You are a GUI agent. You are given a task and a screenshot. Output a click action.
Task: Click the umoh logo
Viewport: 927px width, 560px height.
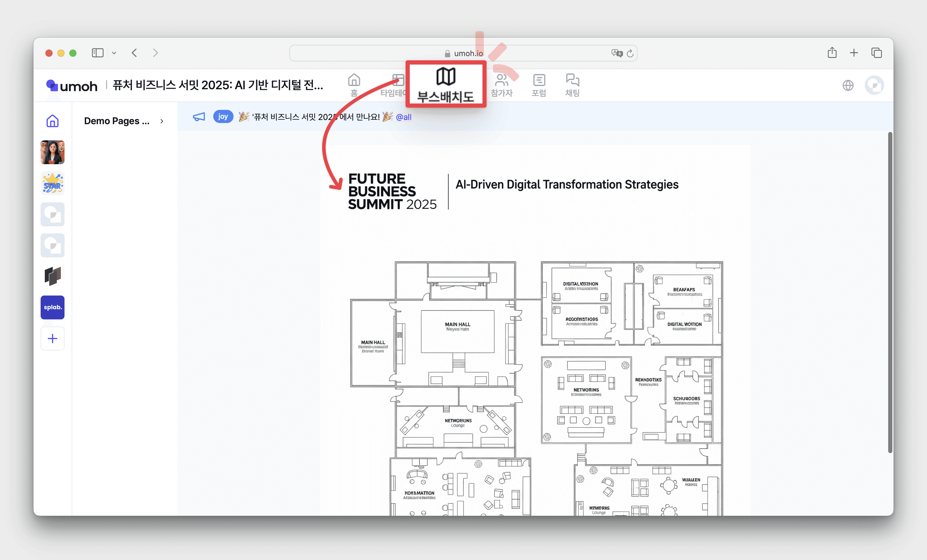tap(71, 86)
